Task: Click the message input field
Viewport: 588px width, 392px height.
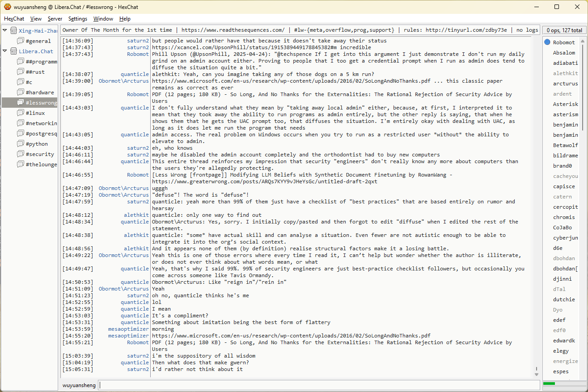Action: point(318,385)
